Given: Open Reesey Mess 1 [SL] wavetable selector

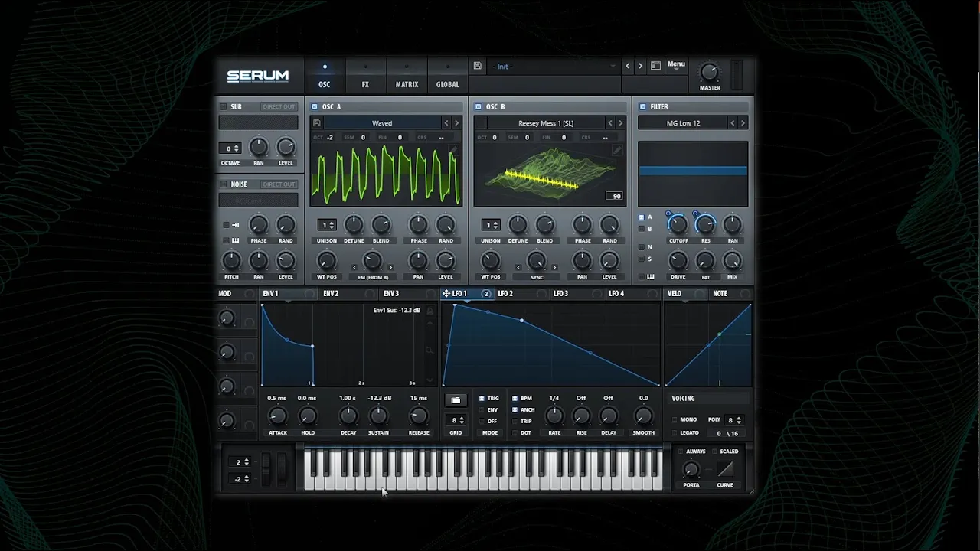Looking at the screenshot, I should click(546, 123).
